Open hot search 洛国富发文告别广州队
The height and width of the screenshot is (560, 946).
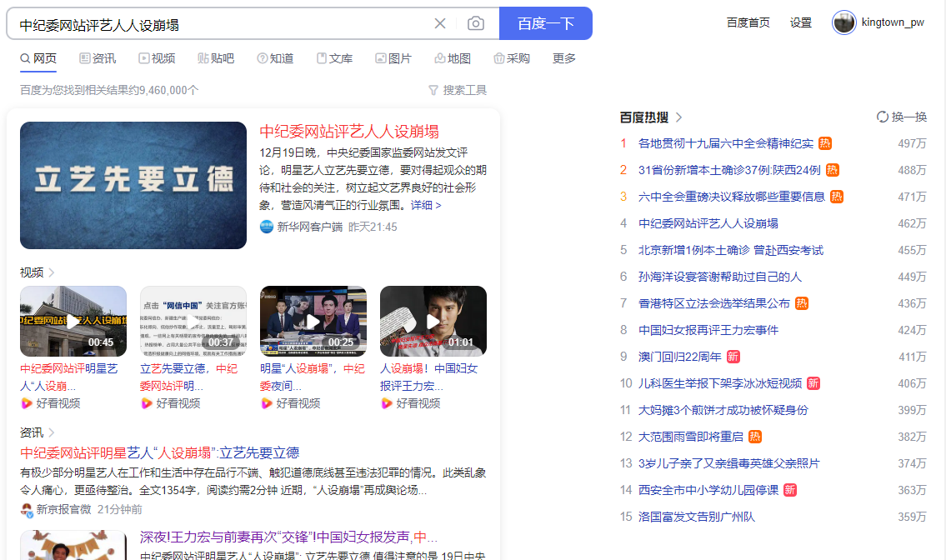click(x=696, y=517)
